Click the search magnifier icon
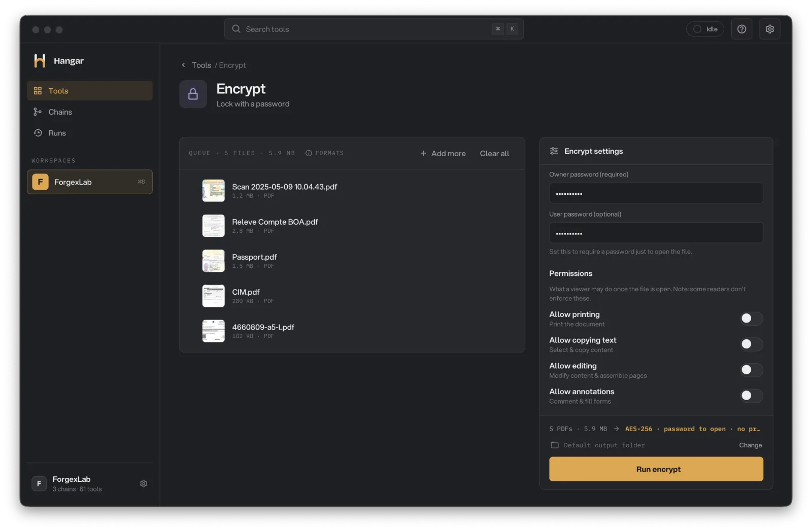 pyautogui.click(x=236, y=29)
